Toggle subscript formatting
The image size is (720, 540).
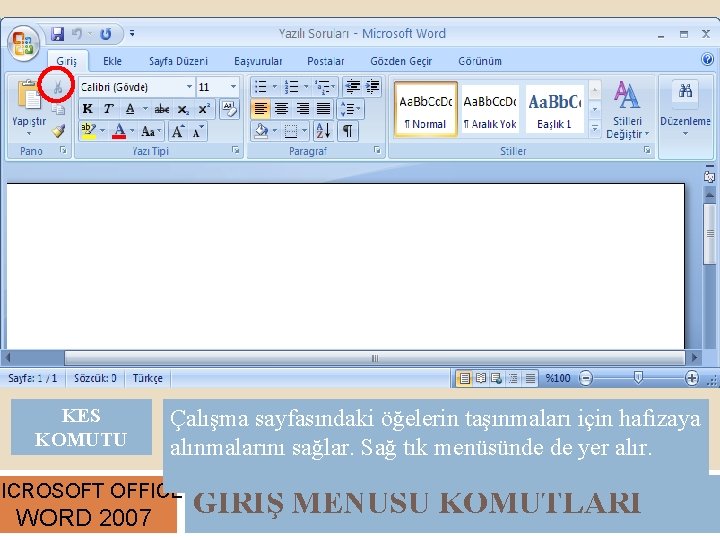tap(183, 109)
